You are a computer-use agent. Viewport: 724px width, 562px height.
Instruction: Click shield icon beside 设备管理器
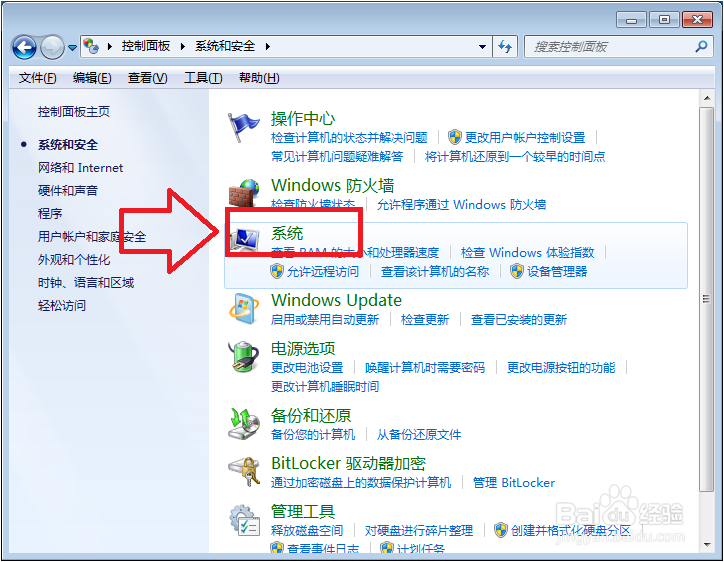tap(517, 271)
